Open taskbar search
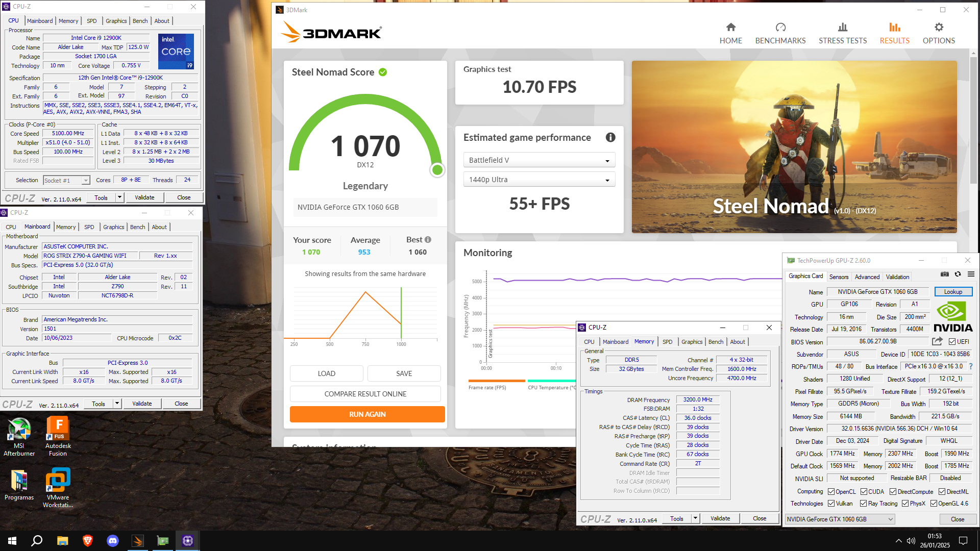980x551 pixels. (37, 541)
